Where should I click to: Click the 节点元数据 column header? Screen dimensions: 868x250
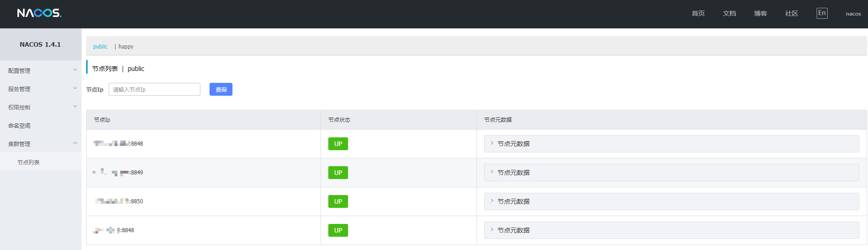coord(498,120)
